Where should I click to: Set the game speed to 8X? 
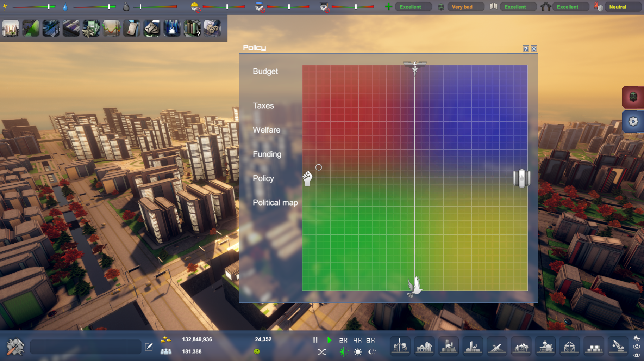(370, 340)
